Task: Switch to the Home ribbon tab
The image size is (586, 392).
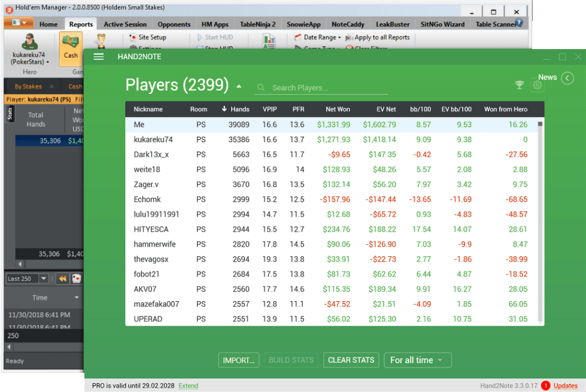Action: click(x=48, y=25)
